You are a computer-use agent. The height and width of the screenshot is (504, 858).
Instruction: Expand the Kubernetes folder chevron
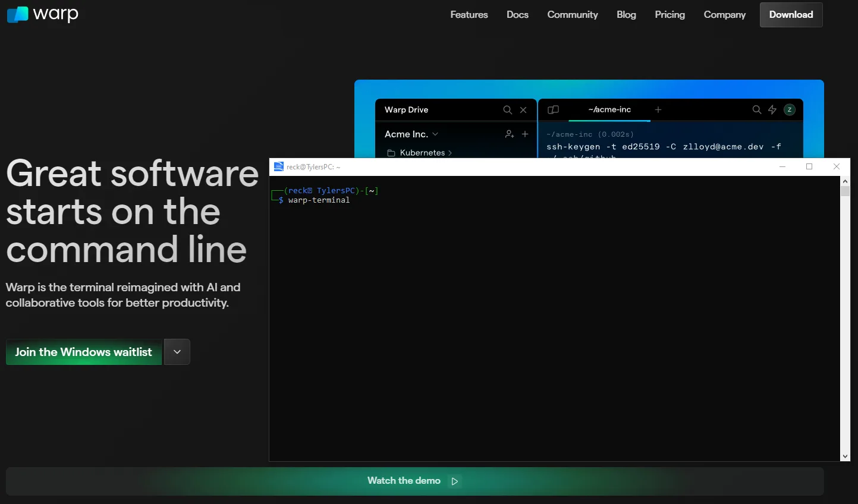(450, 153)
